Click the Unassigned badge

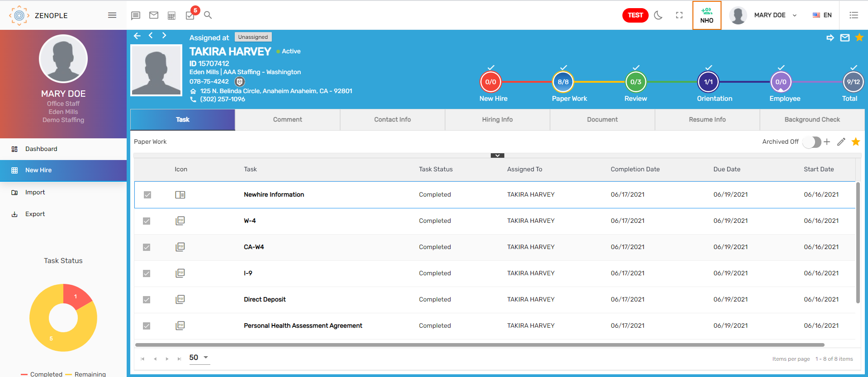coord(253,37)
